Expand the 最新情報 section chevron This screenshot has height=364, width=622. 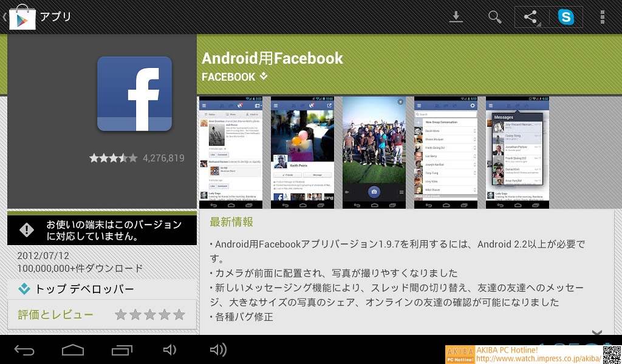pos(596,332)
